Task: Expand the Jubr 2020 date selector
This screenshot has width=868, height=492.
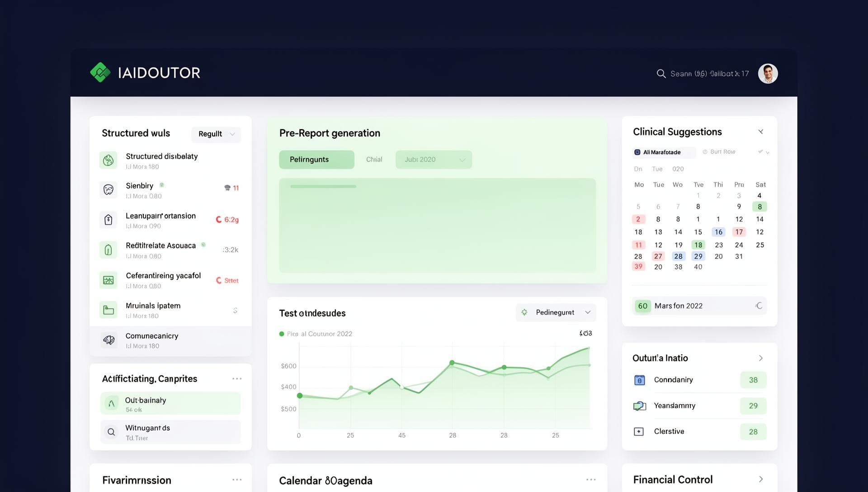Action: 433,159
